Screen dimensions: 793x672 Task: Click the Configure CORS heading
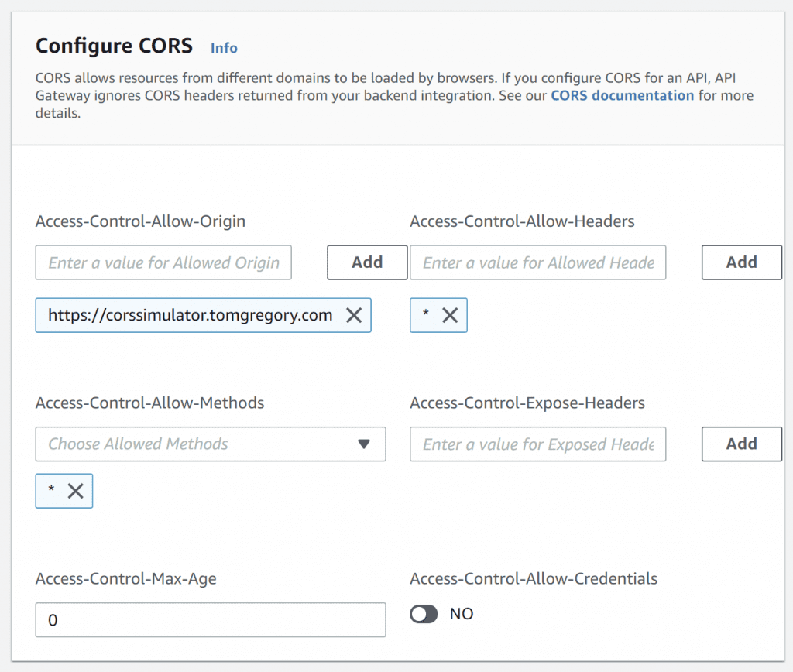coord(114,46)
